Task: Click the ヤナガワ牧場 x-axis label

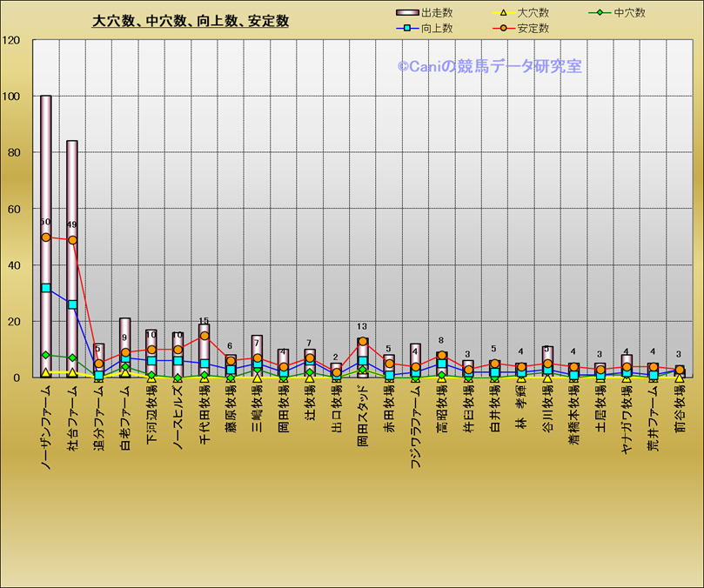Action: click(626, 422)
